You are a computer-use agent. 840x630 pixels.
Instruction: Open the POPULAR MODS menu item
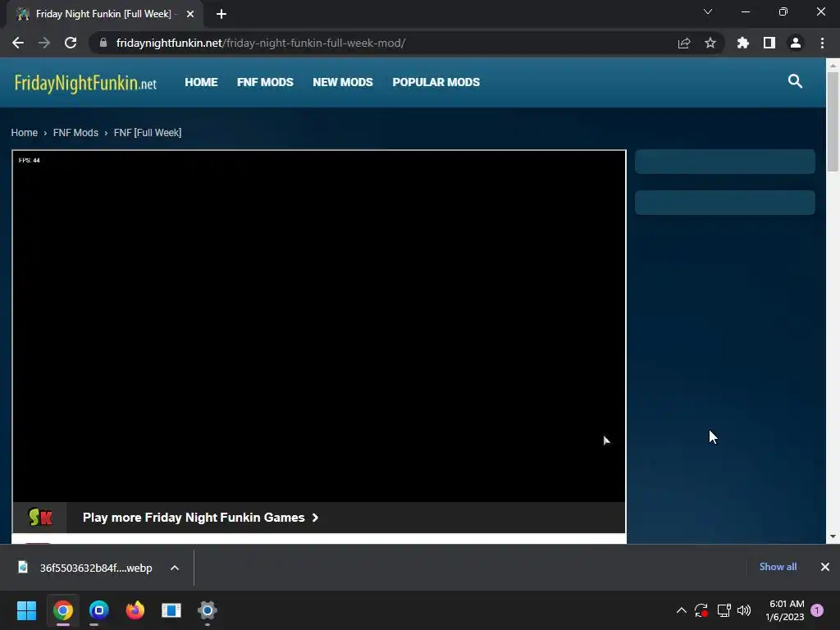tap(436, 82)
